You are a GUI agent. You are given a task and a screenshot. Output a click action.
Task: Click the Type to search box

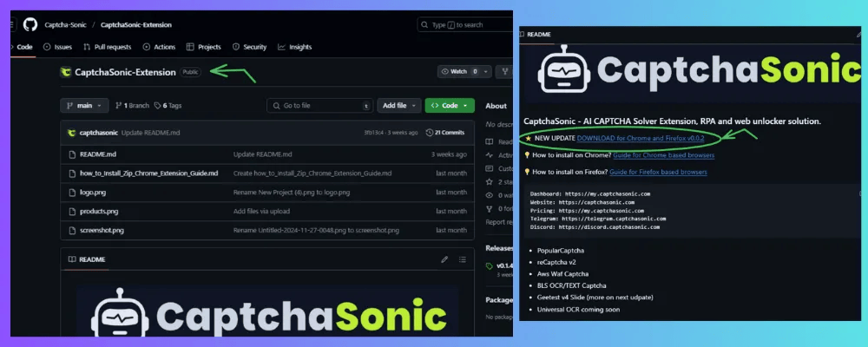coord(464,25)
